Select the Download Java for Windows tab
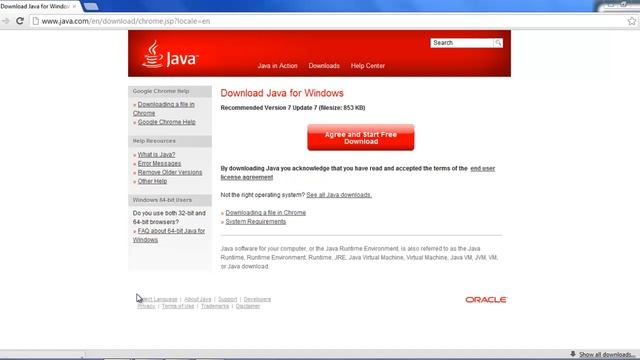 pyautogui.click(x=38, y=6)
